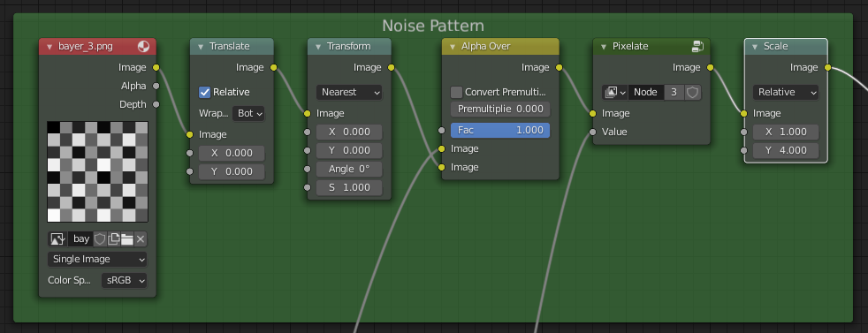Click Alpha Over Image output socket
This screenshot has width=868, height=333.
560,67
